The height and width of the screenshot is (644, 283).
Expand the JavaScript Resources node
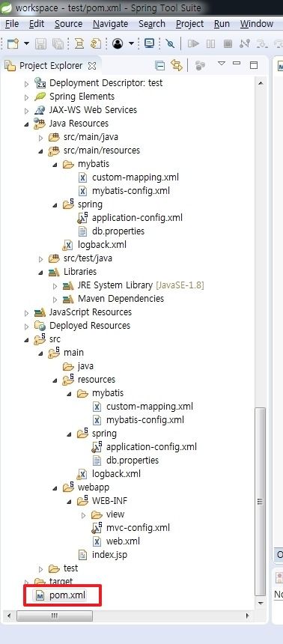pyautogui.click(x=27, y=313)
